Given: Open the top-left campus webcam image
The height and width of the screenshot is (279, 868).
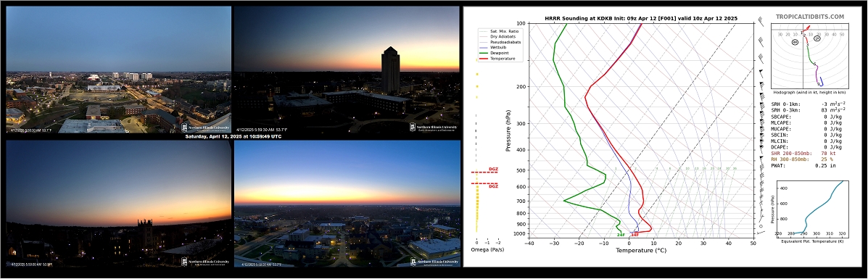Looking at the screenshot, I should click(x=118, y=70).
